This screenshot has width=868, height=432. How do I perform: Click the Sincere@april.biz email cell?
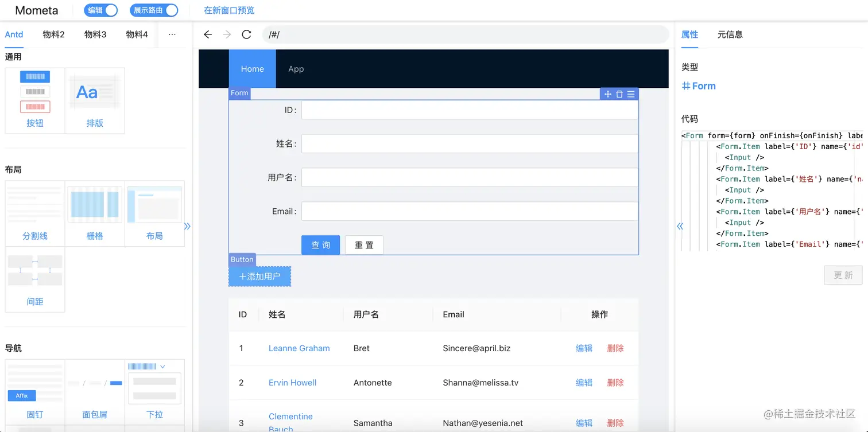476,348
